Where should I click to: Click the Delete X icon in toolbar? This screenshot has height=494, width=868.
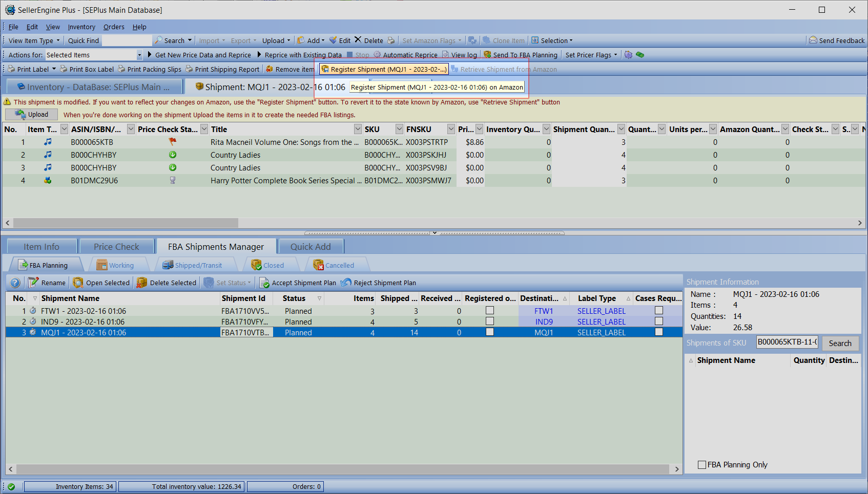tap(358, 40)
